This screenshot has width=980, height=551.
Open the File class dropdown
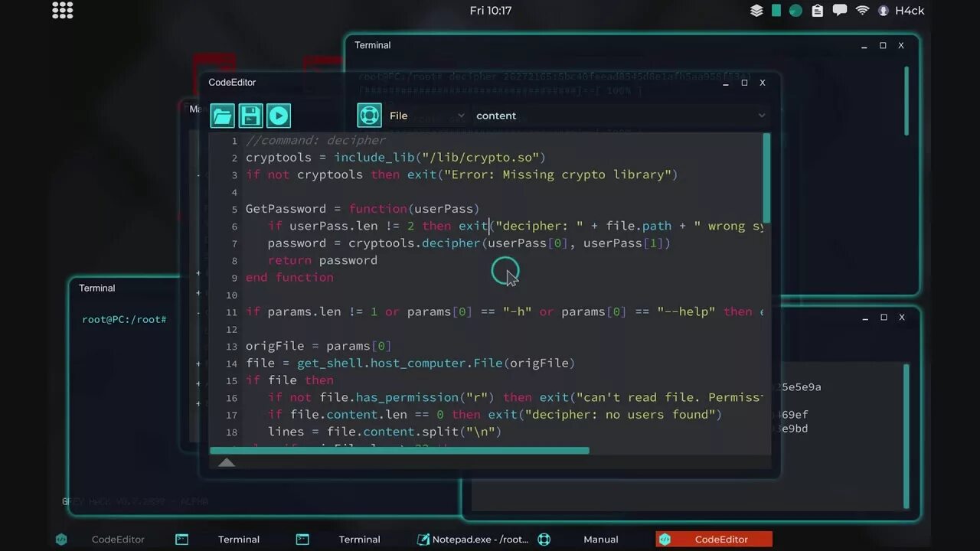click(426, 116)
